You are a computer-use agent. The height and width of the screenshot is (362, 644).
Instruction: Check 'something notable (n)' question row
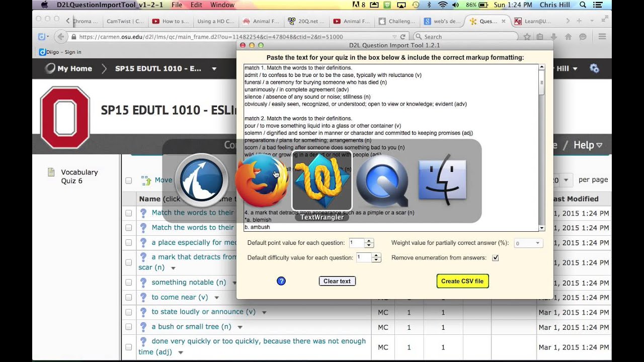pyautogui.click(x=129, y=283)
